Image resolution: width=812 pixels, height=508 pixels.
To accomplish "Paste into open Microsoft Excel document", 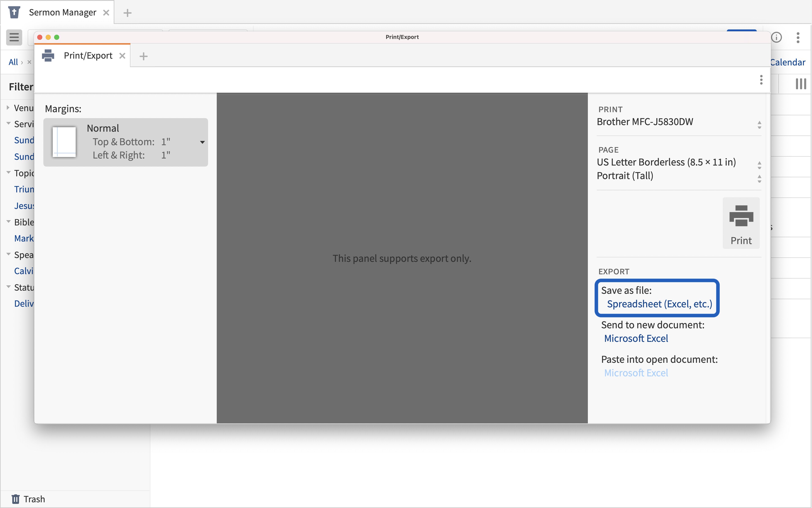I will pos(636,373).
